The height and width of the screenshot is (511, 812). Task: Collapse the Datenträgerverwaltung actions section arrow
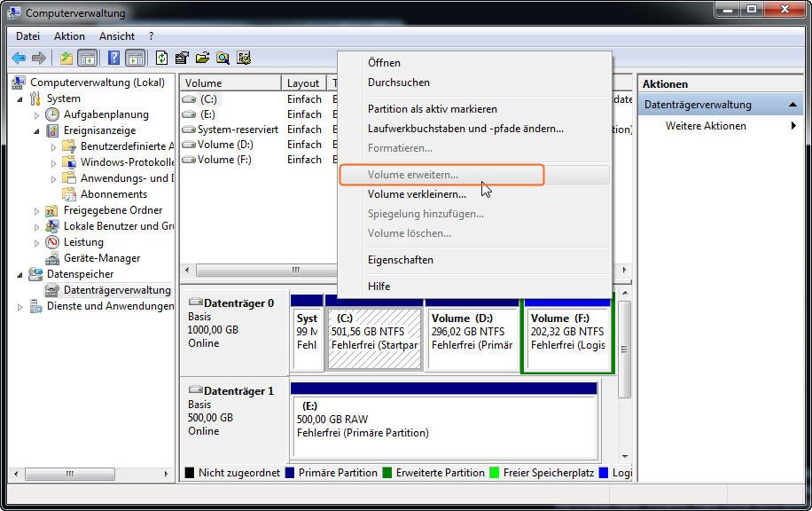pyautogui.click(x=792, y=105)
